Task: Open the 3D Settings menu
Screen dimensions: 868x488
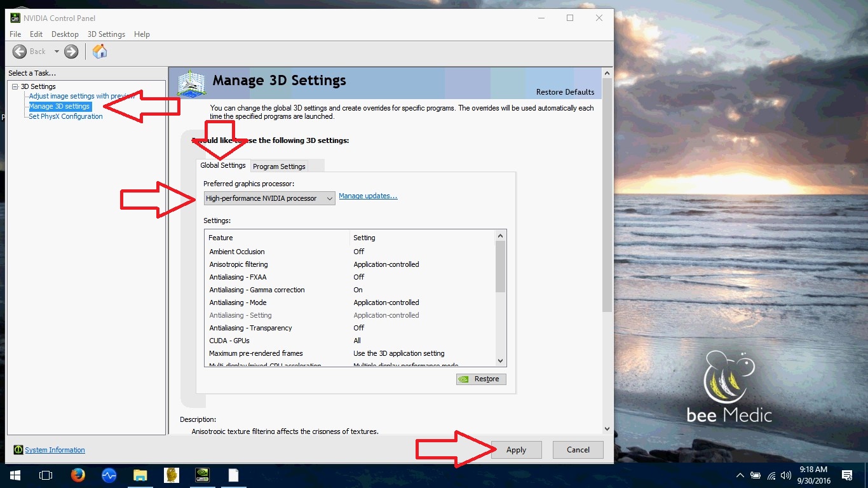Action: coord(106,34)
